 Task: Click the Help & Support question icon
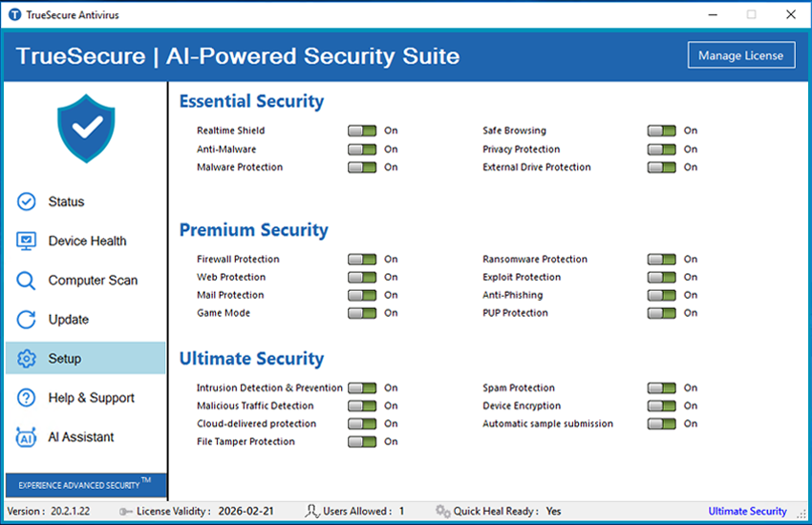[x=27, y=398]
